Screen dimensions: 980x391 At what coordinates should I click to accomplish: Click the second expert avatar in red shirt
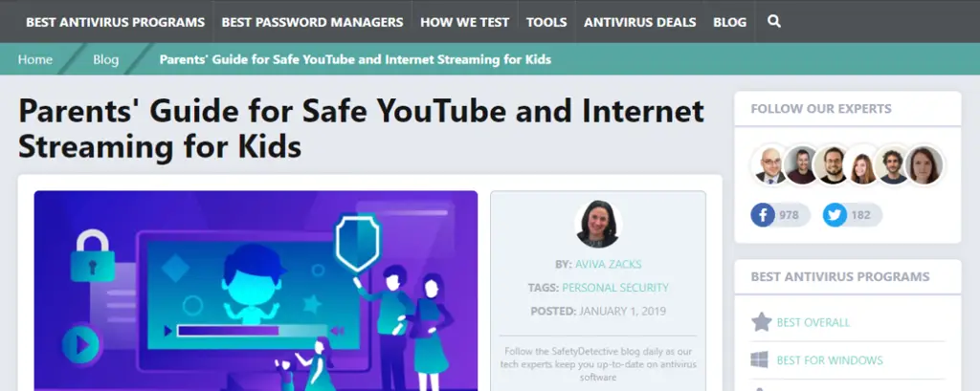point(801,164)
